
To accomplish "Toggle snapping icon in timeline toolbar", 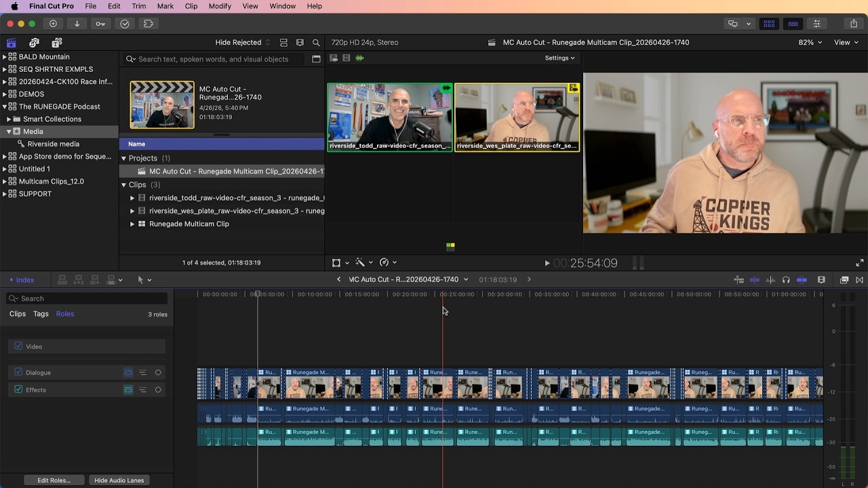I will pos(802,280).
